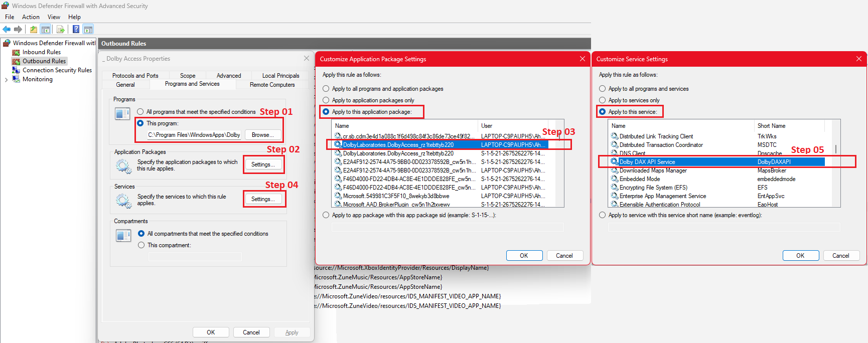Screen dimensions: 868x343
Task: Click icon of Encrypting File System (EFS) row
Action: coord(615,188)
